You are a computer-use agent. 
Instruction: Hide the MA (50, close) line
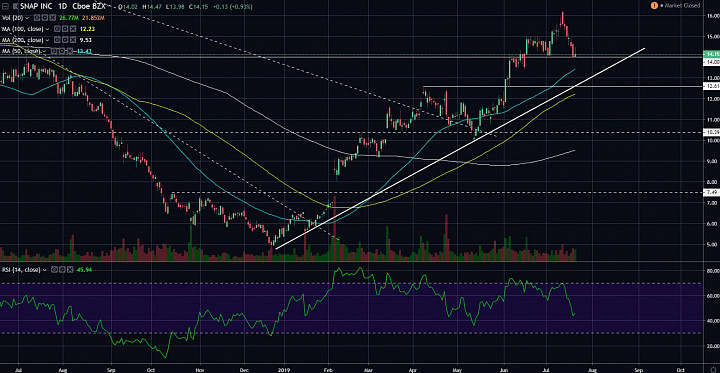tap(54, 51)
